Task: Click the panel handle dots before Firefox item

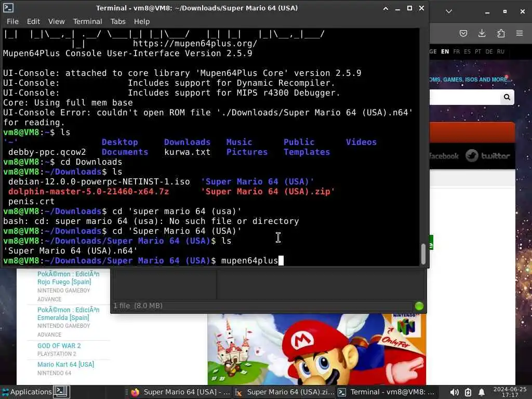Action: (x=127, y=392)
